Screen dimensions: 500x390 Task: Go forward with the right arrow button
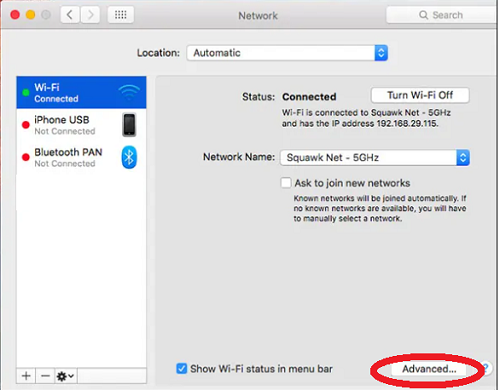90,15
